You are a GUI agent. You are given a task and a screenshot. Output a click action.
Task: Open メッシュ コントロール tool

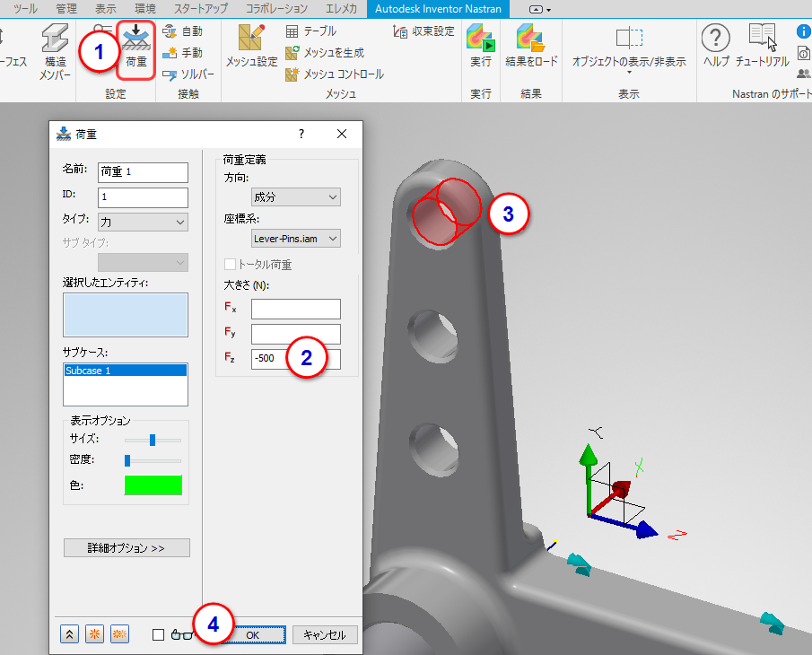click(x=335, y=74)
